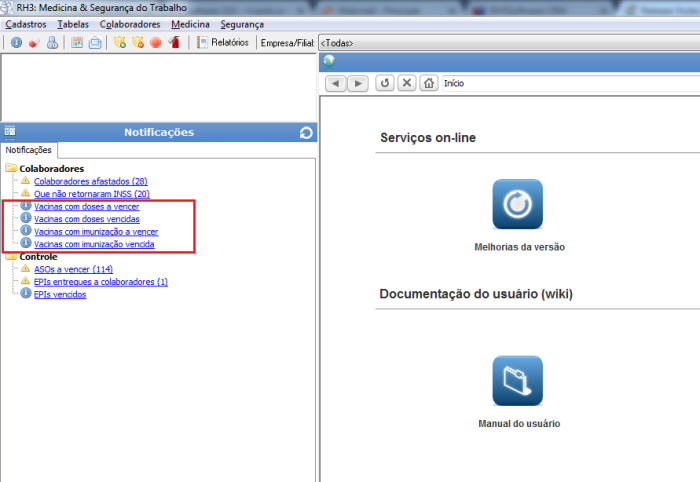The image size is (700, 482).
Task: Collapse the Colaboradores folder node
Action: [12, 169]
